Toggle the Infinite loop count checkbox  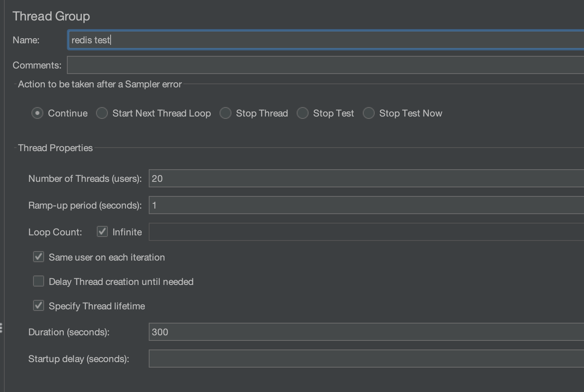[102, 231]
